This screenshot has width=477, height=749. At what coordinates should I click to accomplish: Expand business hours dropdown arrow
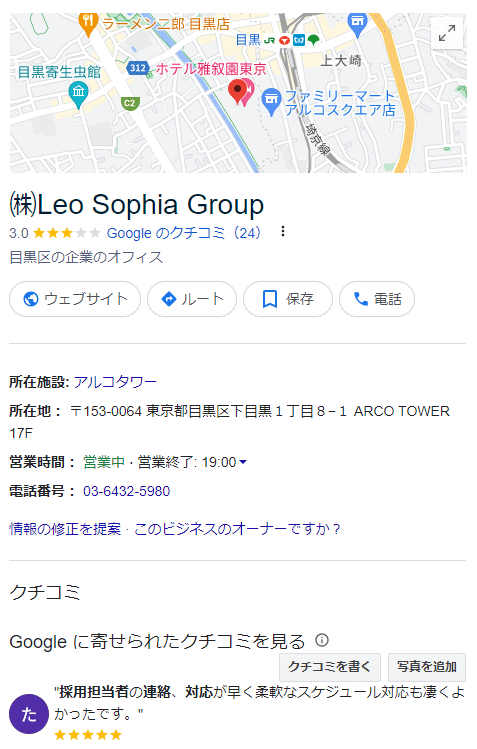(x=243, y=462)
